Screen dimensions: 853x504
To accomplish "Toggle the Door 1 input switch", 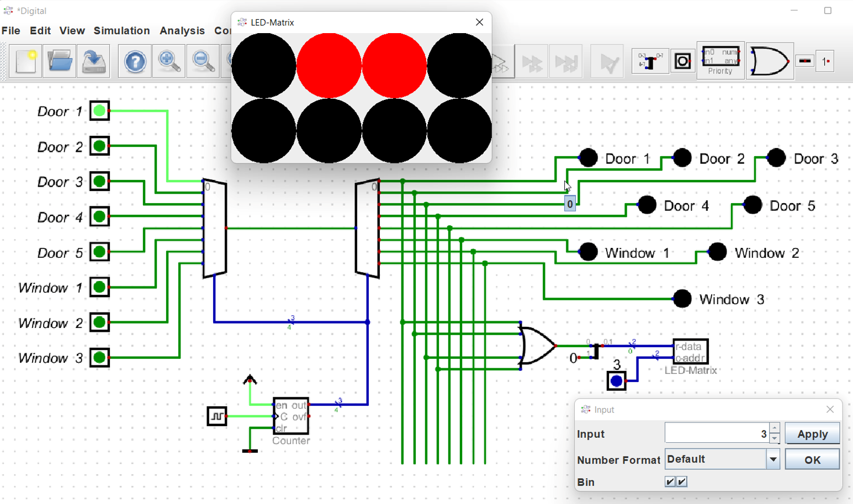I will click(x=99, y=111).
